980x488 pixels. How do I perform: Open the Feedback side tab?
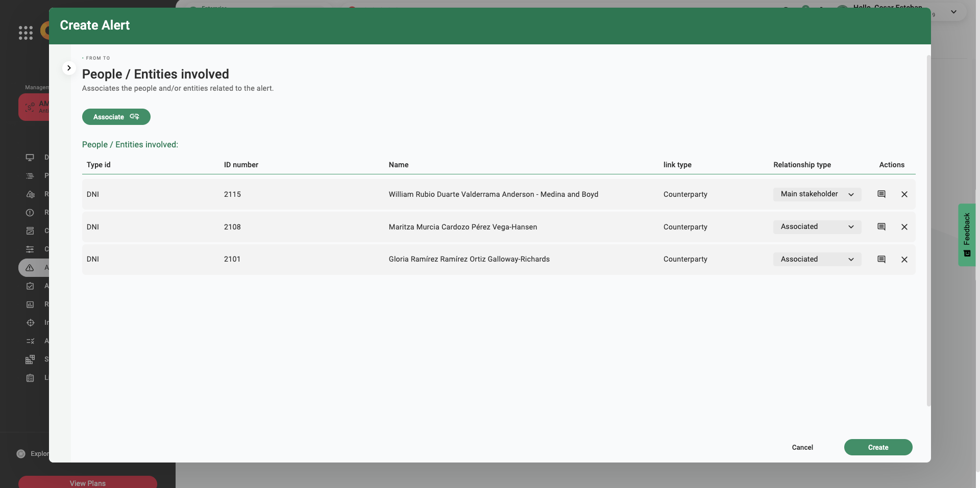[966, 235]
